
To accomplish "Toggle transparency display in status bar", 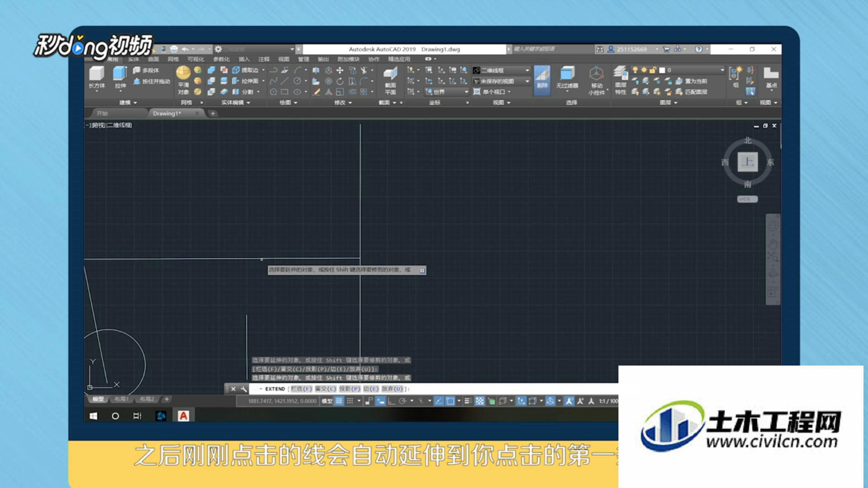I will pos(480,401).
